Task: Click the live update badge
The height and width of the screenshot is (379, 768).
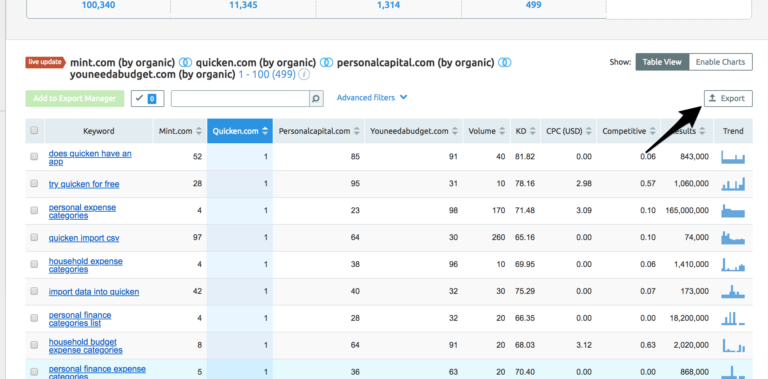Action: pos(45,62)
